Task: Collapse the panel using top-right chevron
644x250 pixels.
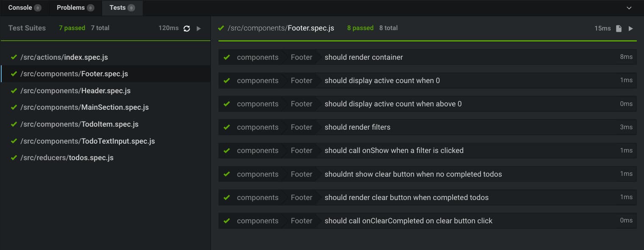Action: [x=629, y=8]
